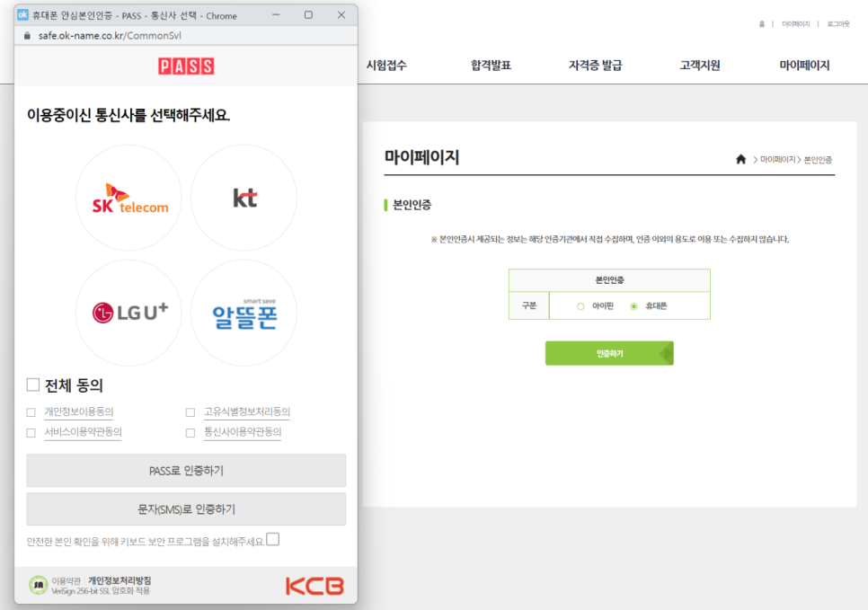
Task: Minimize the PASS popup window
Action: tap(276, 15)
